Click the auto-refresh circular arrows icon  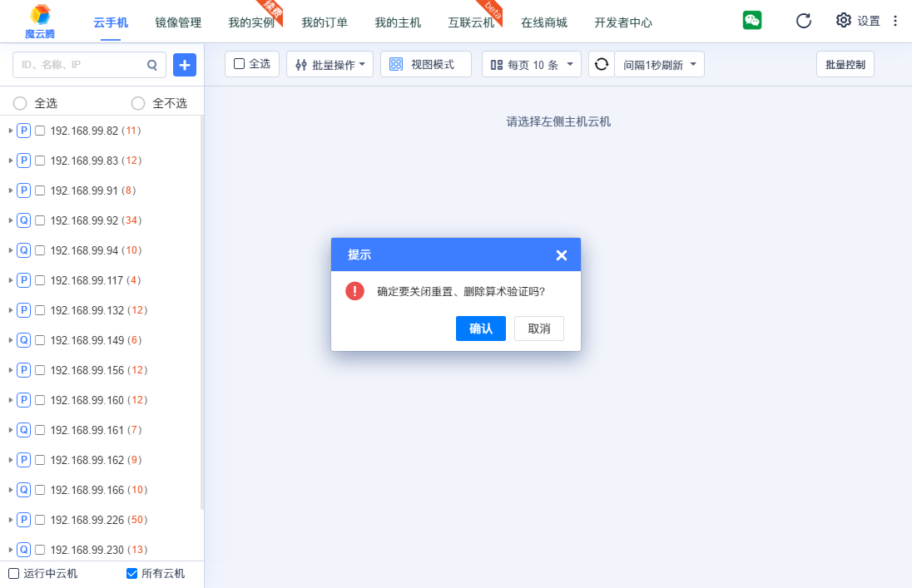pyautogui.click(x=601, y=64)
